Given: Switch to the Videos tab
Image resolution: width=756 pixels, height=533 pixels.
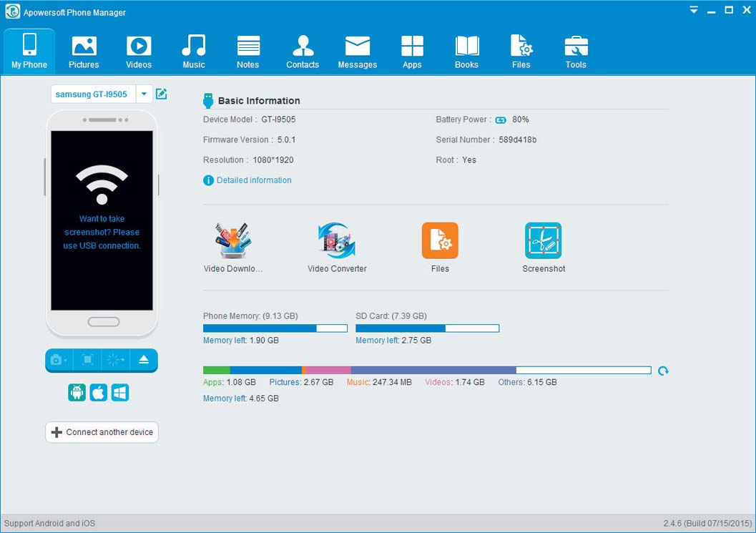Looking at the screenshot, I should [138, 52].
